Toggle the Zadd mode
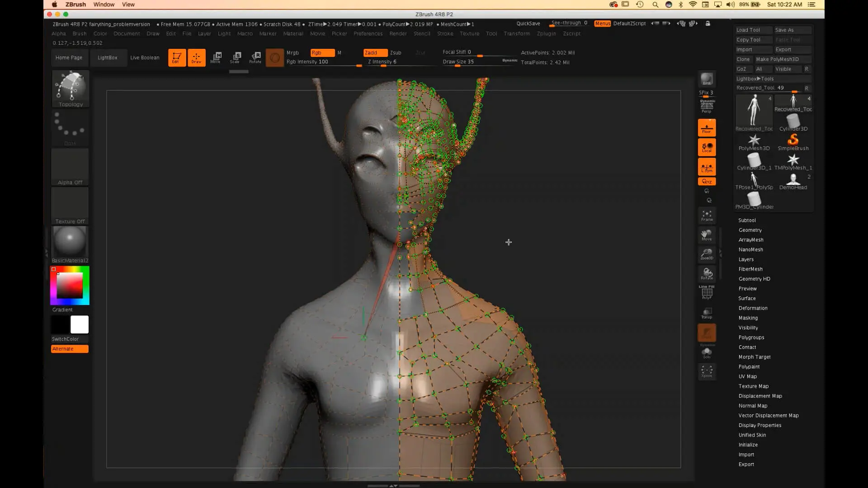The height and width of the screenshot is (488, 868). (x=375, y=53)
